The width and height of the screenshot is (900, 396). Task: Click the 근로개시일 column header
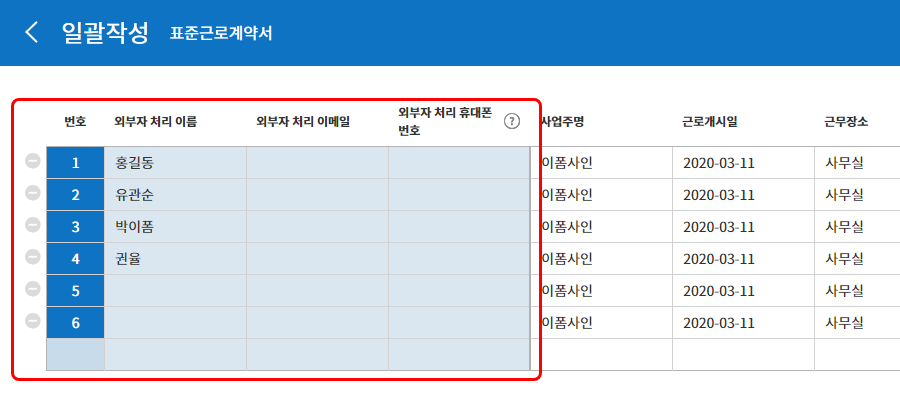(709, 122)
